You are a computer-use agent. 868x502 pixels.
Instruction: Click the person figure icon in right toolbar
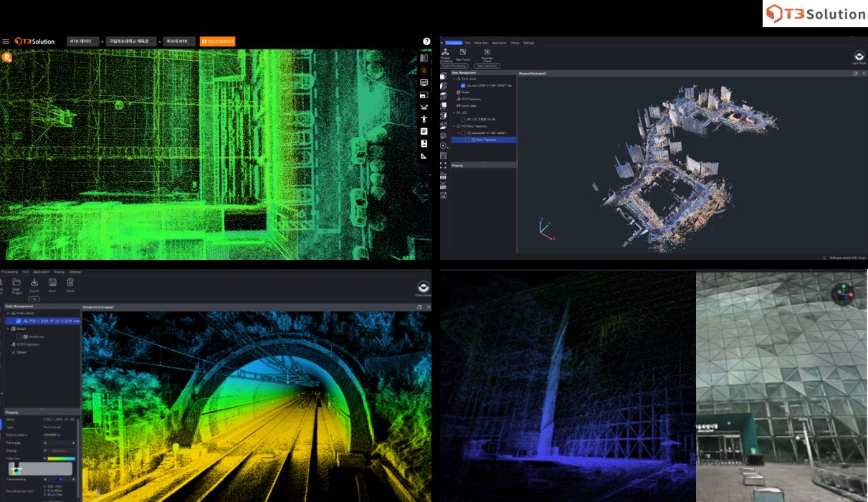[424, 120]
